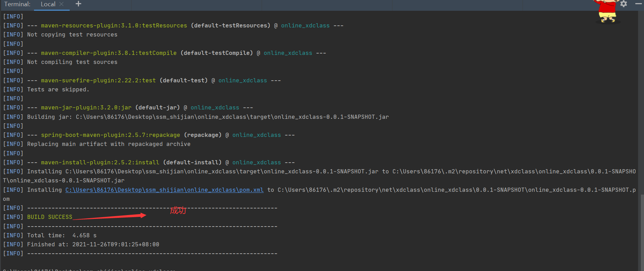Click the 'Total time: 4.658 s' line
Viewport: 644px width, 271px height.
(62, 235)
